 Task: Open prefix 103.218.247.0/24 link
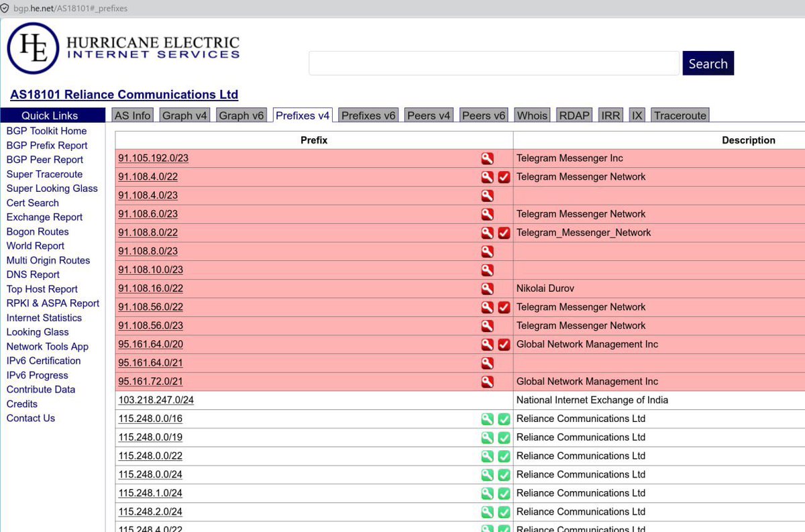click(156, 400)
